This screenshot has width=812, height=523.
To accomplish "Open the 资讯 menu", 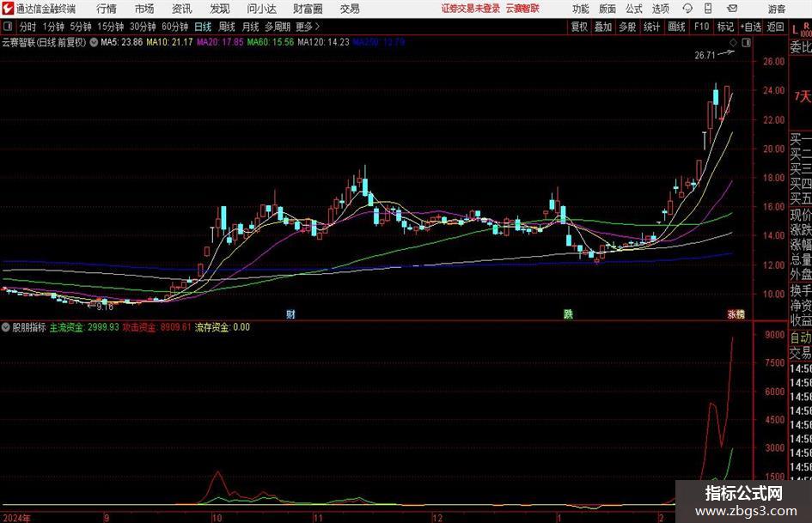I will pyautogui.click(x=182, y=9).
